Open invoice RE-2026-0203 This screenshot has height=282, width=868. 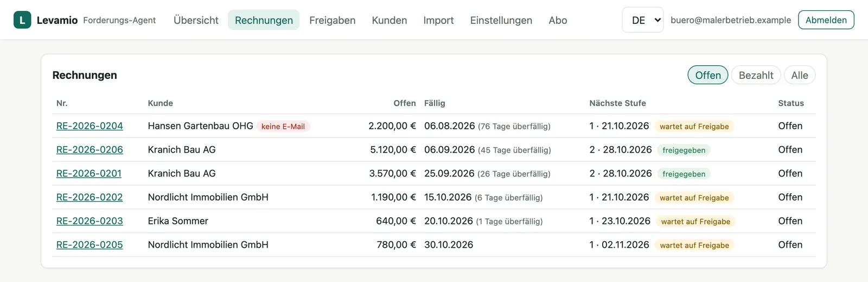(90, 221)
